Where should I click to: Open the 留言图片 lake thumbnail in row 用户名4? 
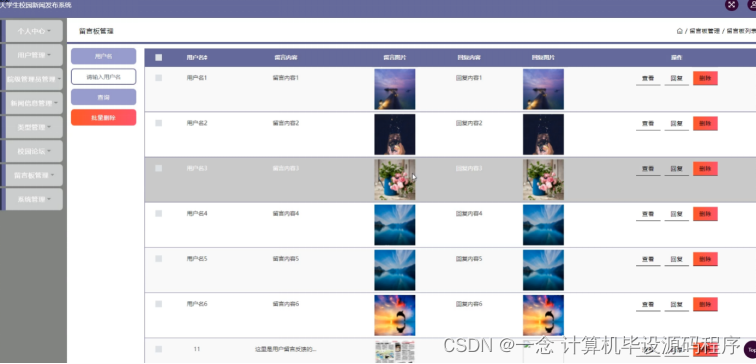(x=395, y=225)
